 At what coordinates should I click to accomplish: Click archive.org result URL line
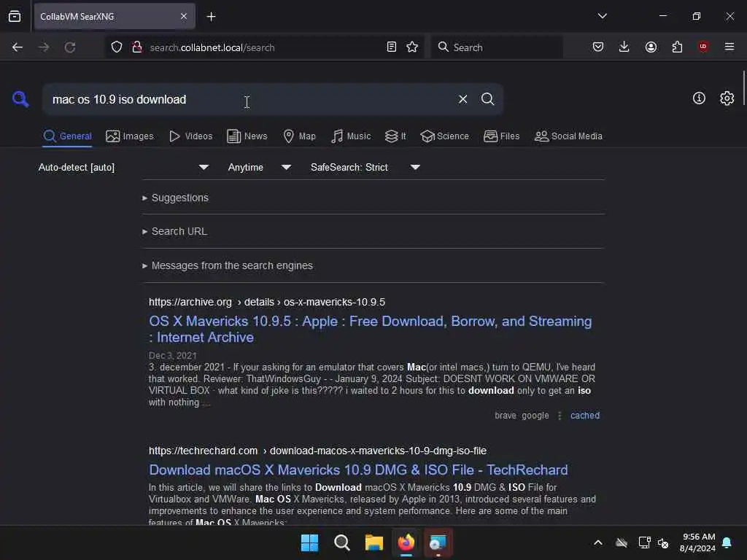tap(267, 302)
